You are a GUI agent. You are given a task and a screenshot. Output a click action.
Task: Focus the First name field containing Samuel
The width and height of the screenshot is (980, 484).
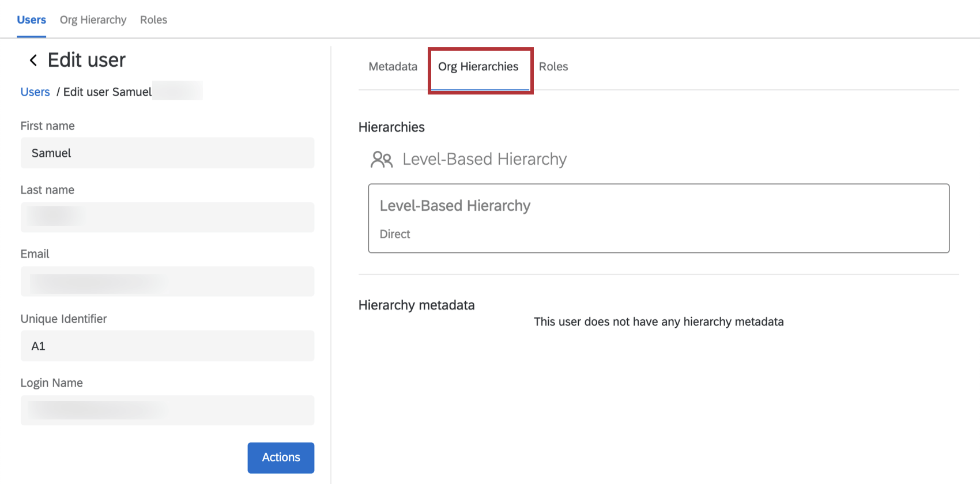coord(167,153)
